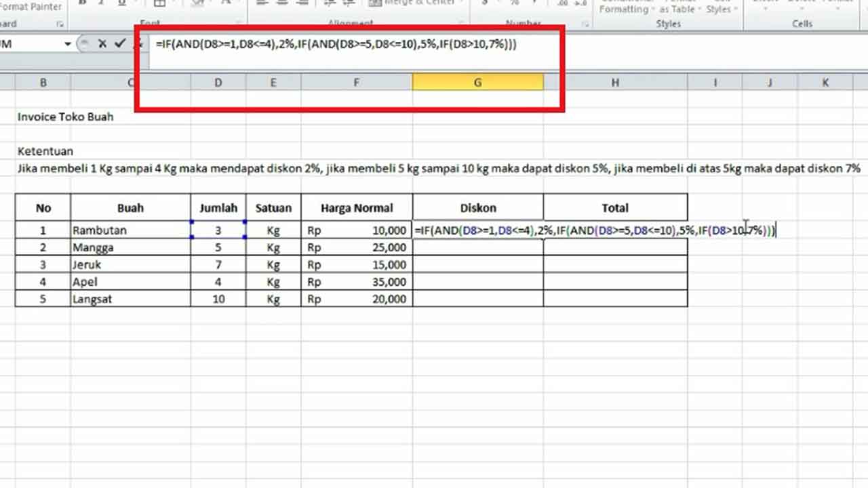This screenshot has width=868, height=488.
Task: Select the empty Diskon cell for Jeruk
Action: point(477,265)
